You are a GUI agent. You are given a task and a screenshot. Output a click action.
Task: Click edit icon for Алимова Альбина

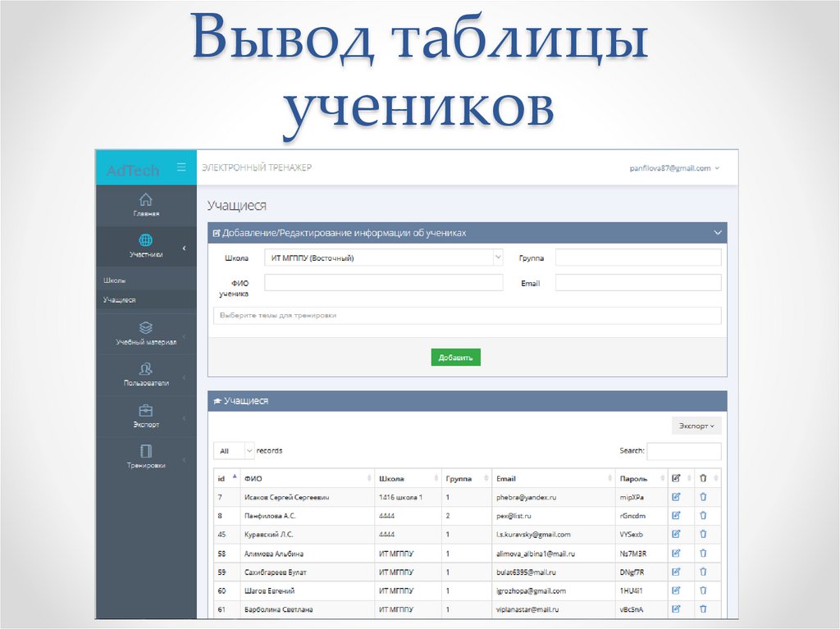coord(676,554)
